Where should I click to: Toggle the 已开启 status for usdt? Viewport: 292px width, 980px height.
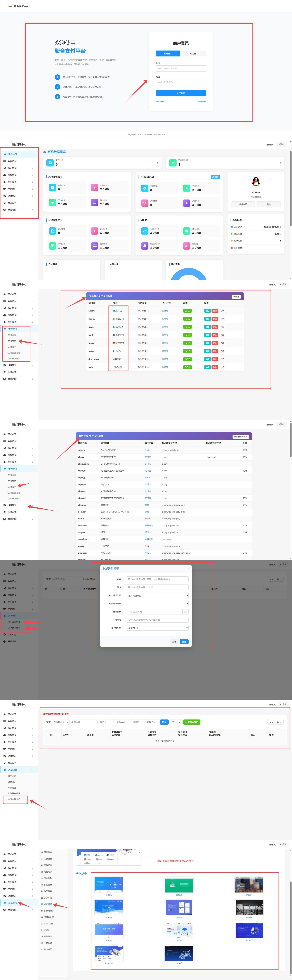187,367
